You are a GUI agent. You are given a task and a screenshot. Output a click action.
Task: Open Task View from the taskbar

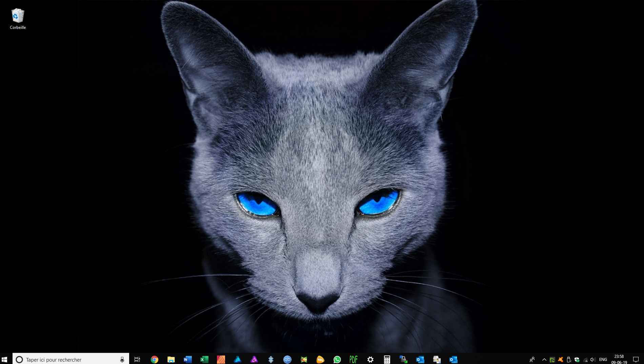coord(137,360)
